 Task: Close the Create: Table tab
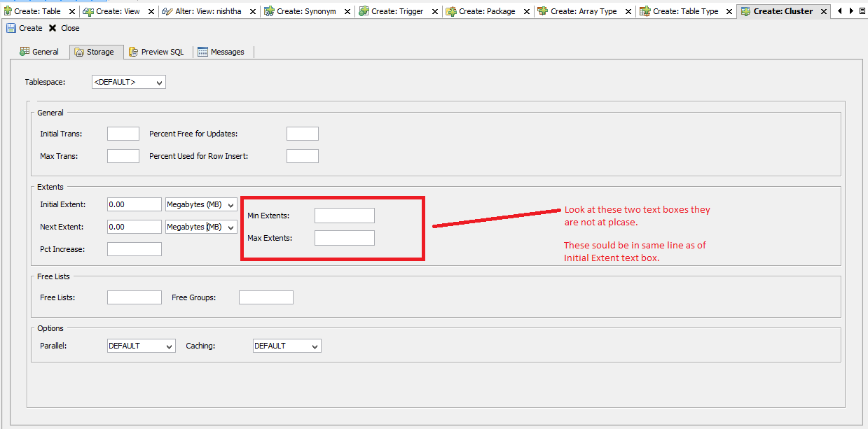click(71, 11)
